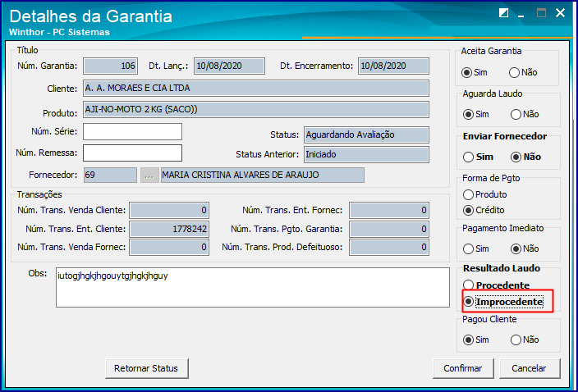Click the Fornecedor code field 69
The image size is (578, 392).
click(x=110, y=175)
